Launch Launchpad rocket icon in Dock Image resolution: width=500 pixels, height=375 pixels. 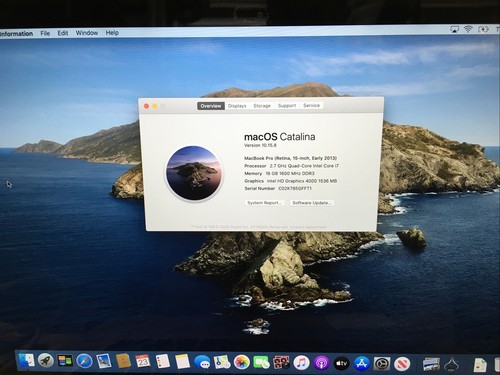tap(46, 361)
